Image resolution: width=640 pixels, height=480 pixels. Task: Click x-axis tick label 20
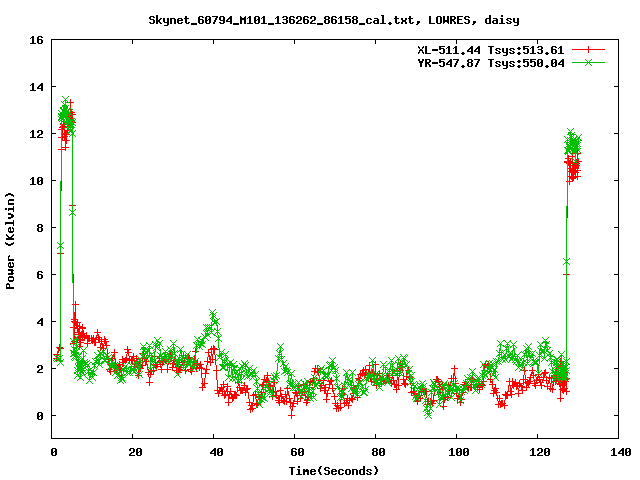[x=135, y=452]
